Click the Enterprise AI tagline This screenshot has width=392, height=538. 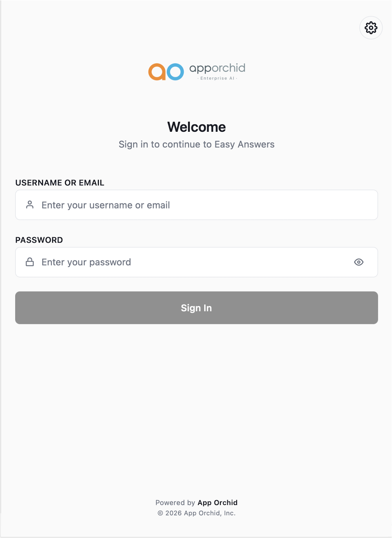click(217, 78)
